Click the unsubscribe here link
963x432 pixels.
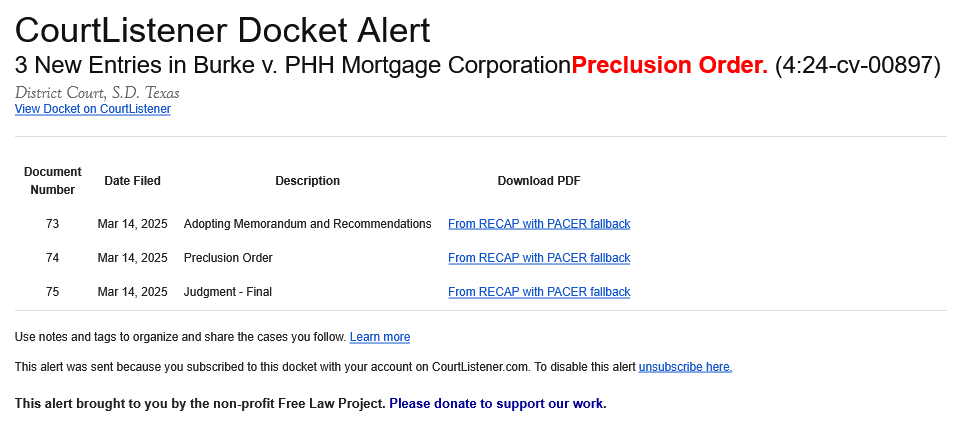tap(685, 367)
